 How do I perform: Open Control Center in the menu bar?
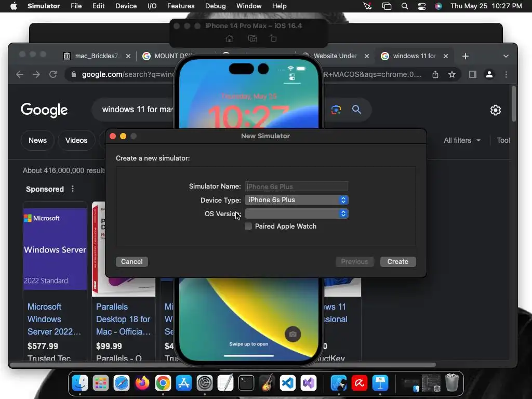(x=422, y=6)
